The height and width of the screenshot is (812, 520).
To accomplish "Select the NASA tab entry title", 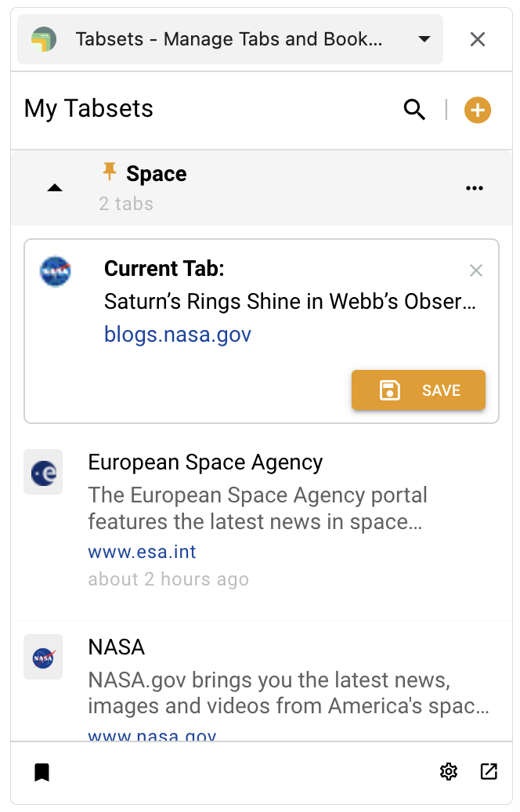I will (x=117, y=647).
